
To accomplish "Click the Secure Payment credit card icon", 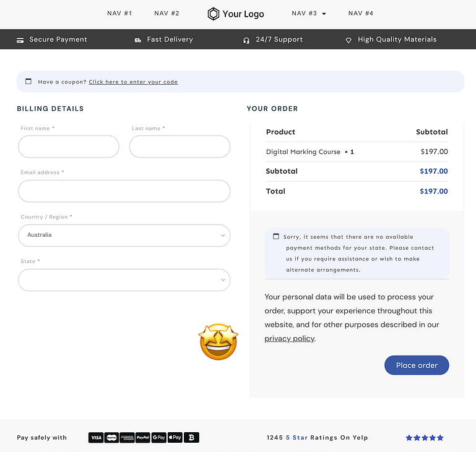I will click(x=20, y=40).
